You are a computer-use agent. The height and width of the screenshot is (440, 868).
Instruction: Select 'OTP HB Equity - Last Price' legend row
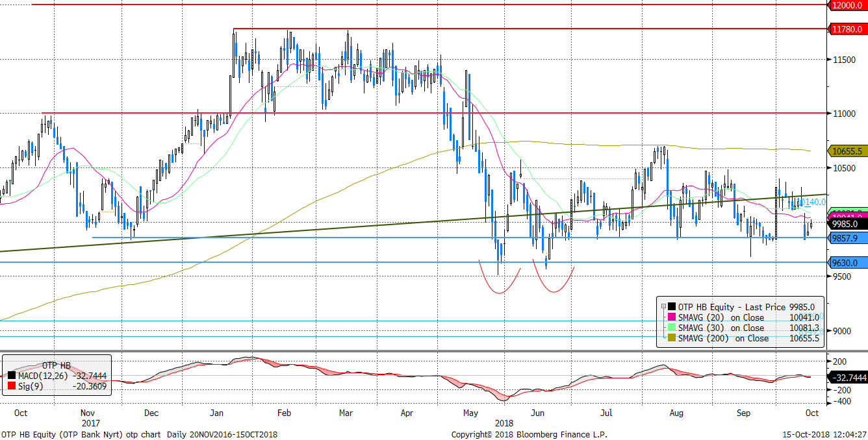pos(746,307)
